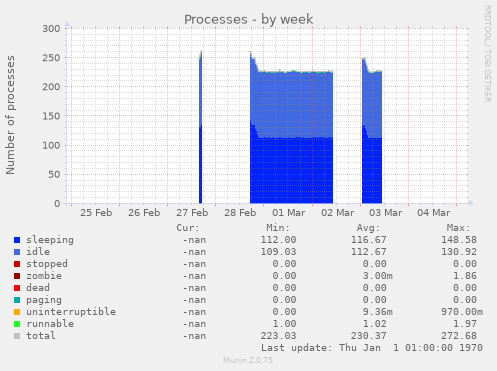Image resolution: width=497 pixels, height=371 pixels.
Task: Click the 'Avg:' column header
Action: tap(368, 228)
